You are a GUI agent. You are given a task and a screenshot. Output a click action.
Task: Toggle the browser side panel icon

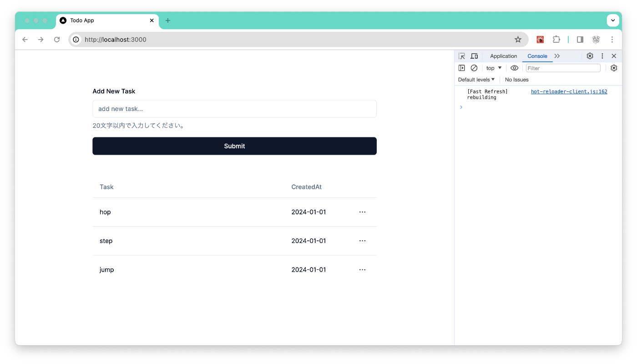tap(580, 40)
